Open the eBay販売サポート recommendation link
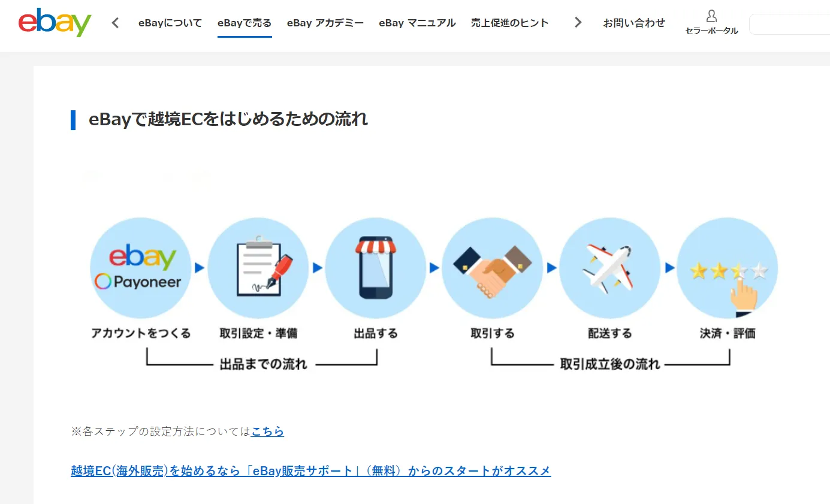The image size is (830, 504). pos(310,470)
